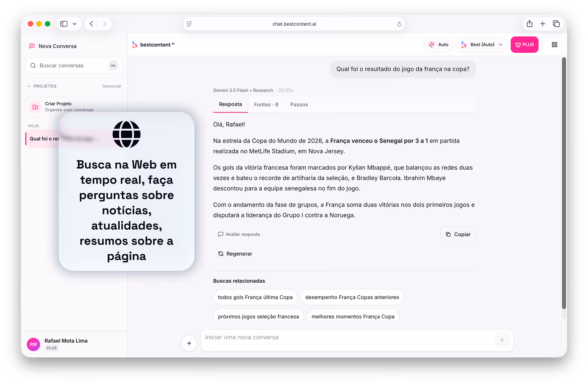
Task: Click the RM user avatar
Action: coord(33,344)
